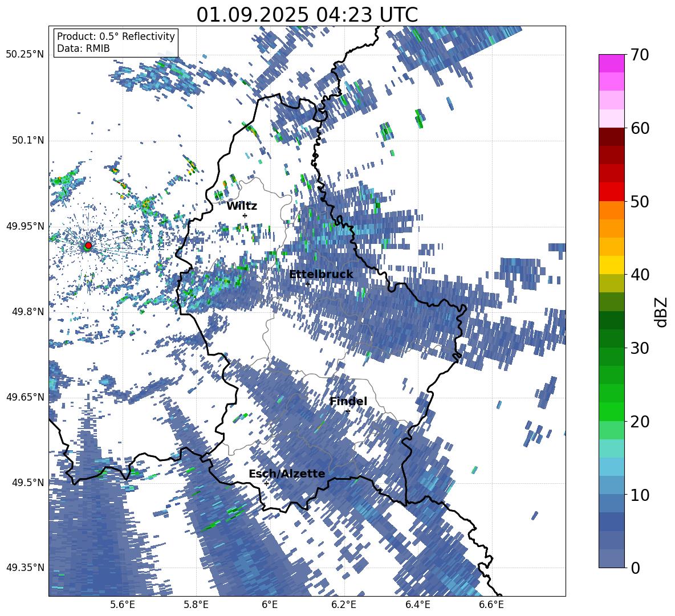Click the dark maroon colorbar swatch below 60
Image resolution: width=675 pixels, height=616 pixels.
pyautogui.click(x=611, y=137)
